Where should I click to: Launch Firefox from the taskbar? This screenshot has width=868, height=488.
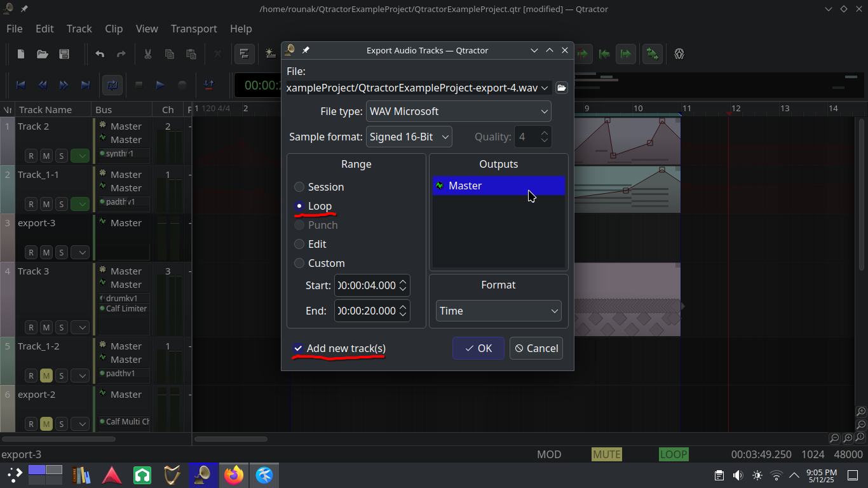(x=234, y=475)
